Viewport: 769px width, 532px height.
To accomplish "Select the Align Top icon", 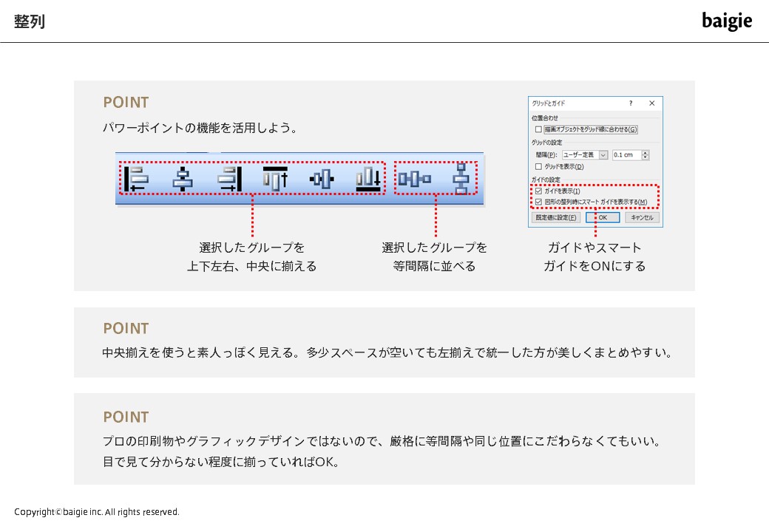I will click(x=275, y=179).
